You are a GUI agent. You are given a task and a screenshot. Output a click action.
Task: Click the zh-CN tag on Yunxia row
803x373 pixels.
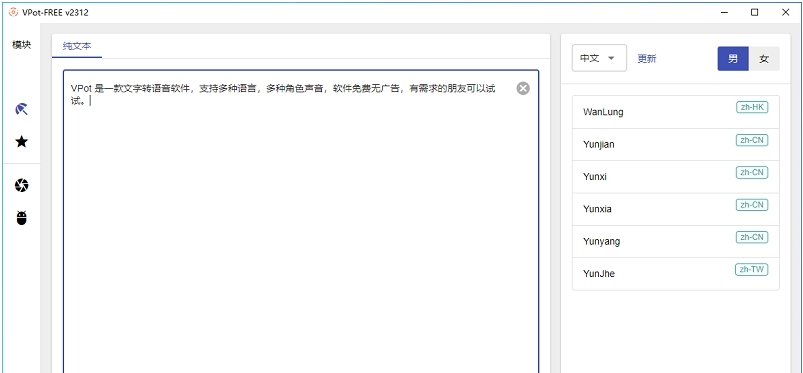pyautogui.click(x=752, y=204)
